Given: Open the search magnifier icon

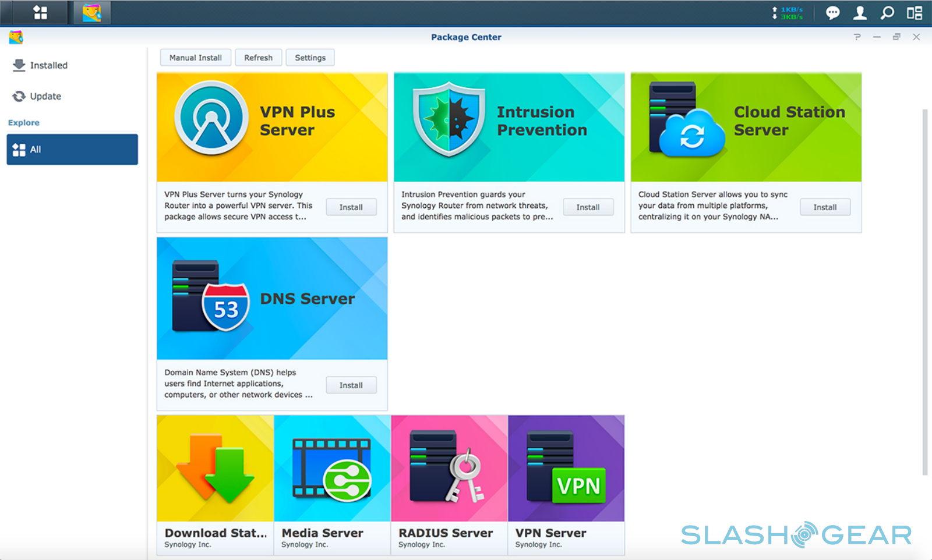Looking at the screenshot, I should (x=887, y=13).
